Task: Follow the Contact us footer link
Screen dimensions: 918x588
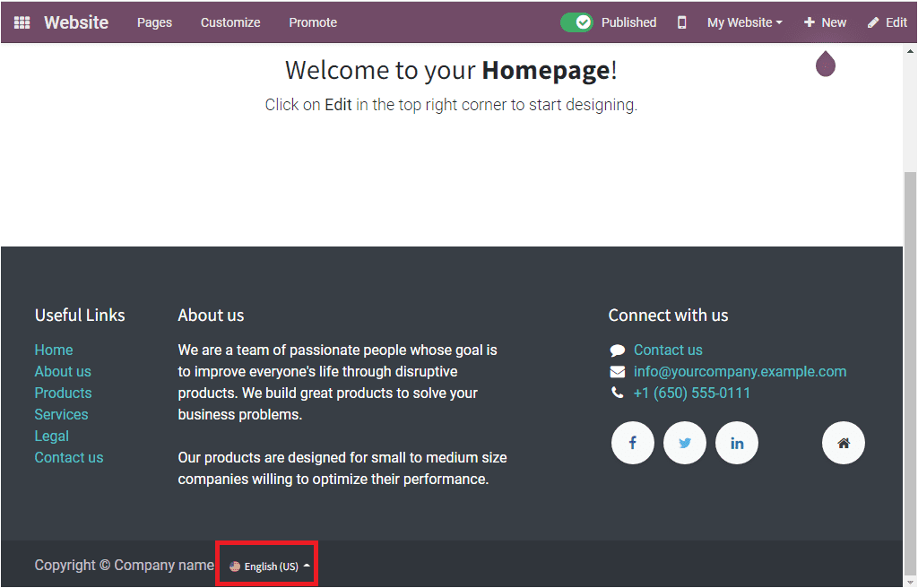Action: [667, 350]
